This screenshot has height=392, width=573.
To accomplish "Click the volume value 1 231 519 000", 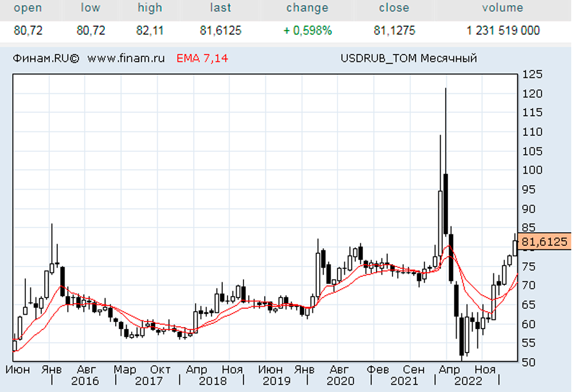I will 503,31.
